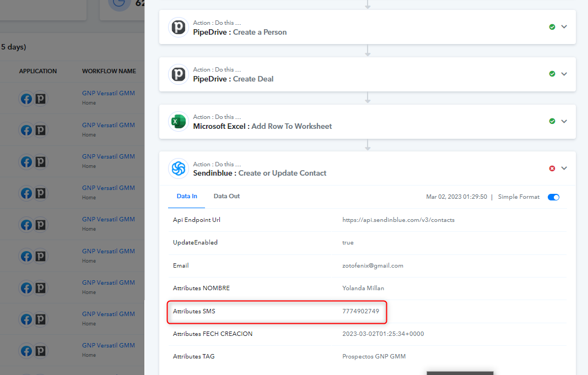Expand the PipeDrive Create a Person step
The image size is (588, 375).
click(564, 27)
